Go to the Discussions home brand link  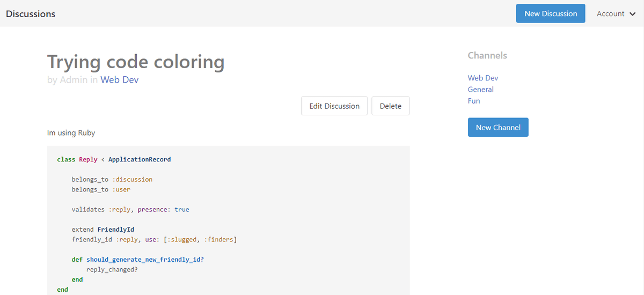pyautogui.click(x=31, y=14)
